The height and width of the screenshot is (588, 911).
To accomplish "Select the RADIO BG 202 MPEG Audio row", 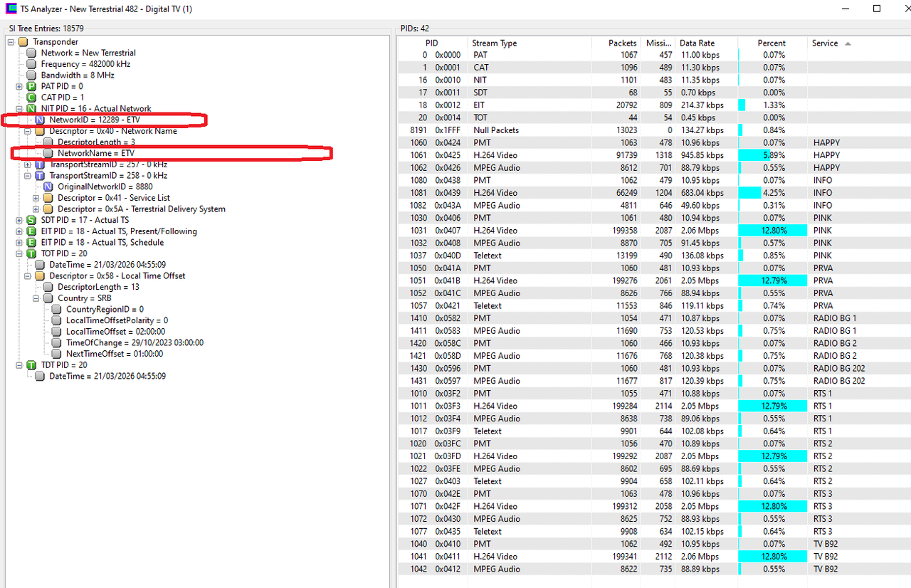I will pyautogui.click(x=654, y=381).
